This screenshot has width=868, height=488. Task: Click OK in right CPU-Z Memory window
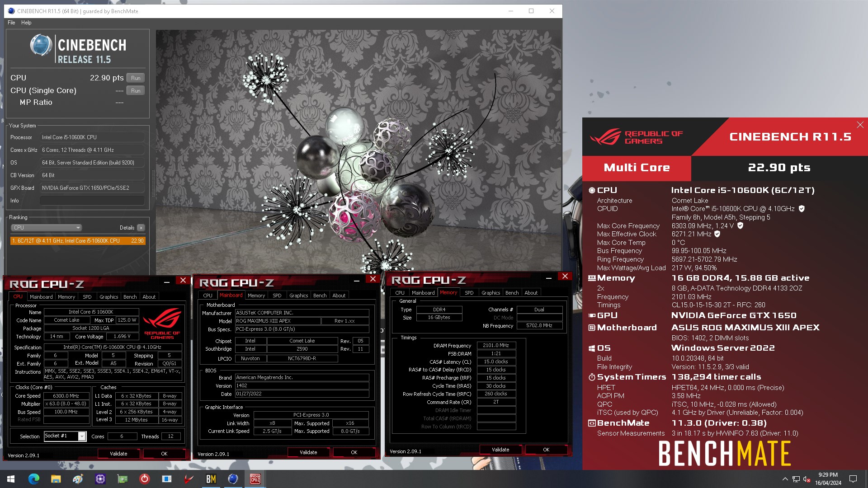click(x=546, y=450)
